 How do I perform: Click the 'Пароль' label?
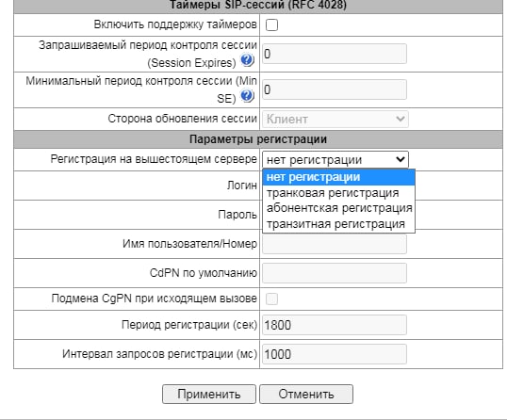[x=237, y=215]
